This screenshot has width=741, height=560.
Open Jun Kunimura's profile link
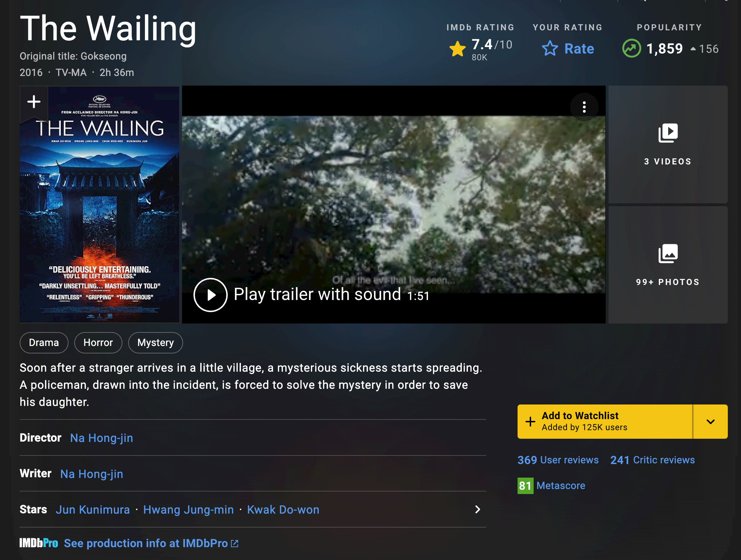(93, 510)
